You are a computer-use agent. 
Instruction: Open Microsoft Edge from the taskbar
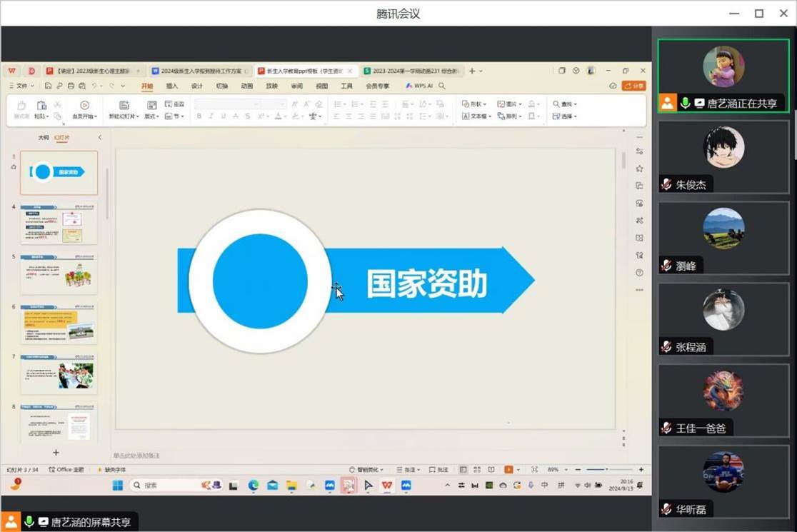(253, 486)
